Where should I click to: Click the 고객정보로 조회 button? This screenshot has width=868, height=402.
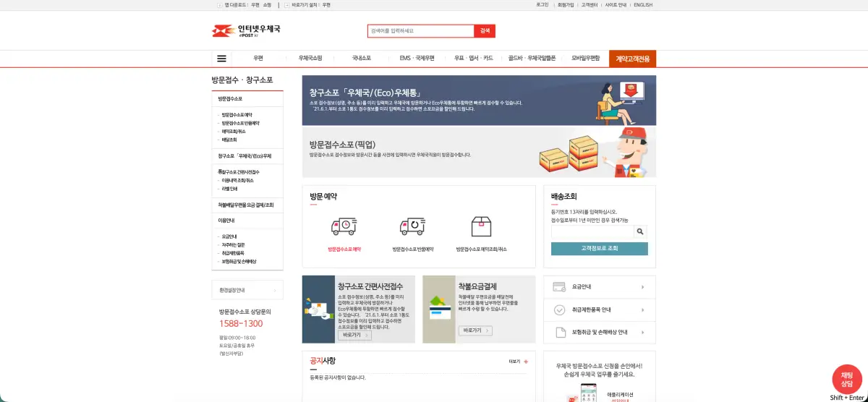[x=599, y=248]
